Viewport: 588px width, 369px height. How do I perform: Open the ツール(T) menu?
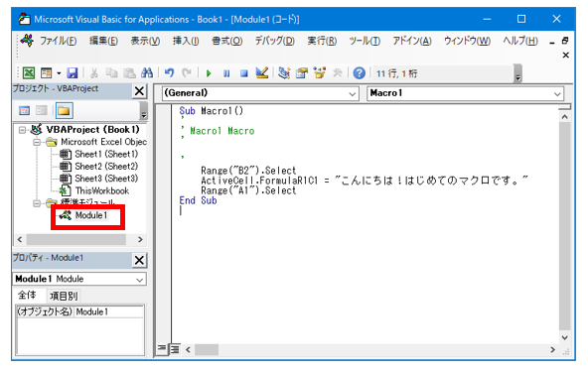[x=365, y=41]
